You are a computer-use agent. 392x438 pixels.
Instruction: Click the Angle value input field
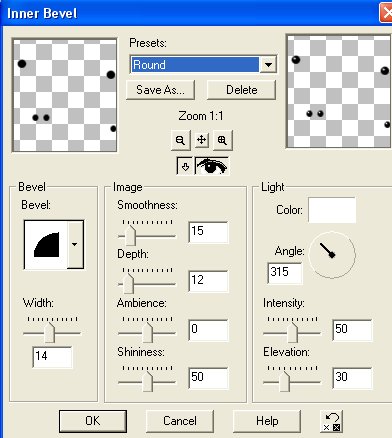pos(285,273)
